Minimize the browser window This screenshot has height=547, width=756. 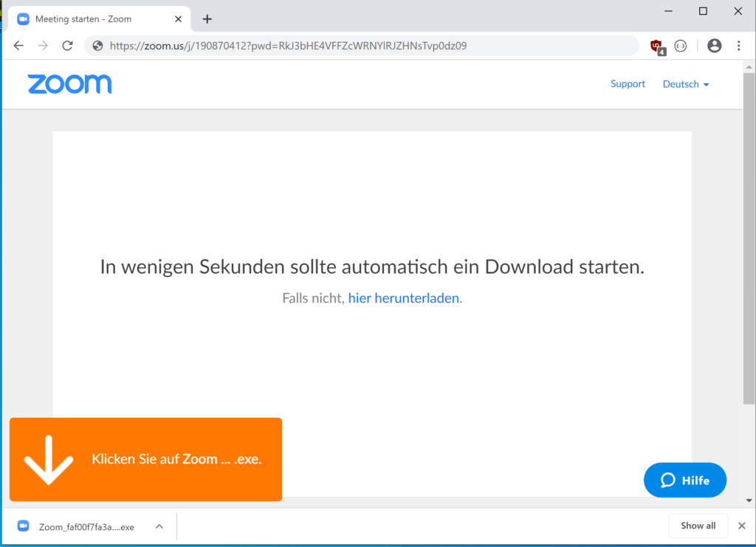click(668, 11)
